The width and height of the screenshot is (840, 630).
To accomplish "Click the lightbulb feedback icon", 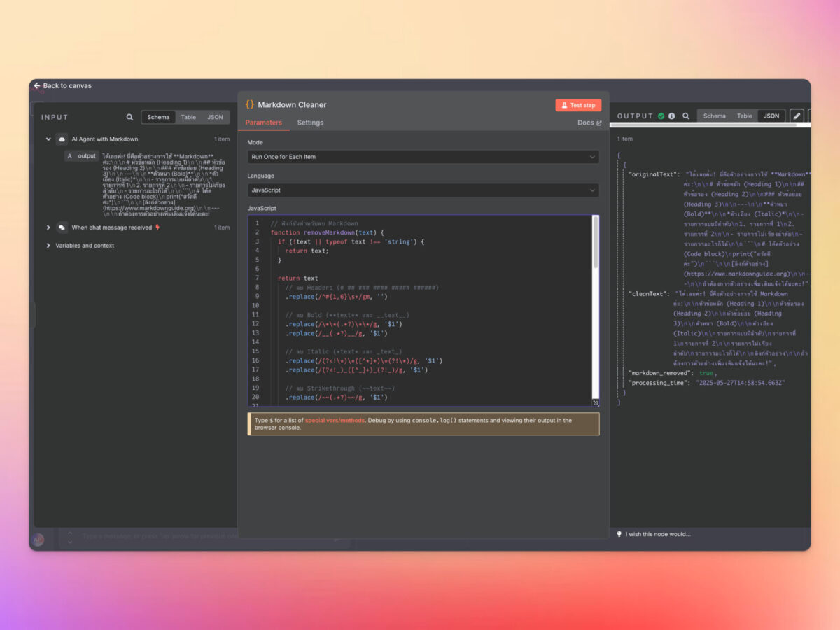I will coord(619,534).
